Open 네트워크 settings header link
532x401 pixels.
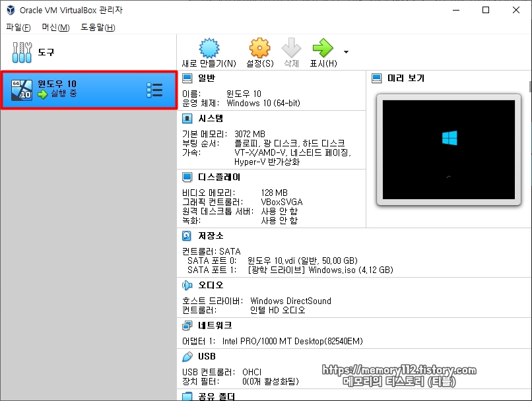[215, 325]
